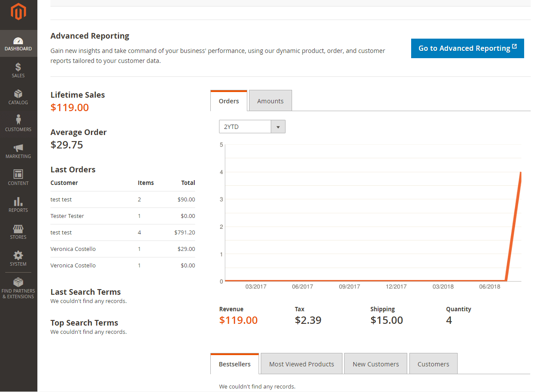The image size is (535, 392).
Task: Click the Reports chart icon
Action: [x=18, y=202]
